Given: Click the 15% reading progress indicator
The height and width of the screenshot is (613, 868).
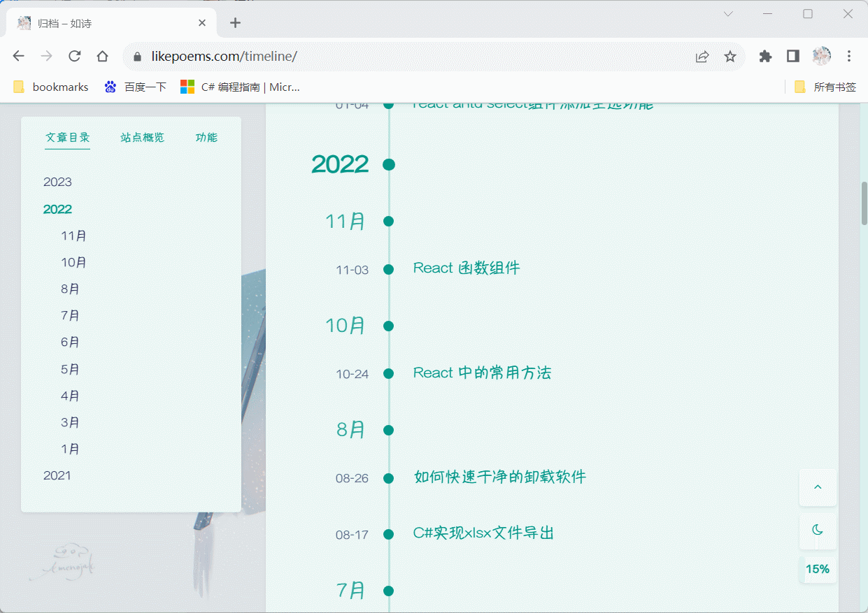Looking at the screenshot, I should (x=818, y=569).
